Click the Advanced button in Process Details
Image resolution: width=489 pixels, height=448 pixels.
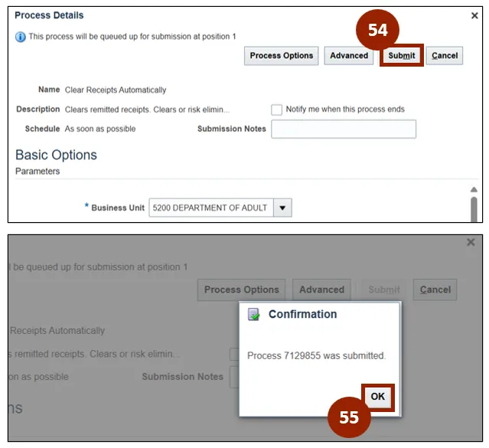pos(349,56)
